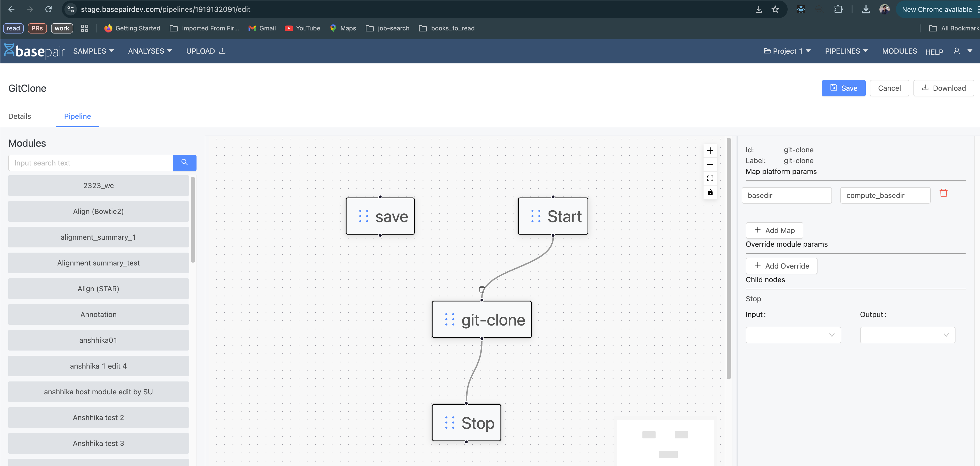Click the canvas zoom in plus icon

click(710, 151)
